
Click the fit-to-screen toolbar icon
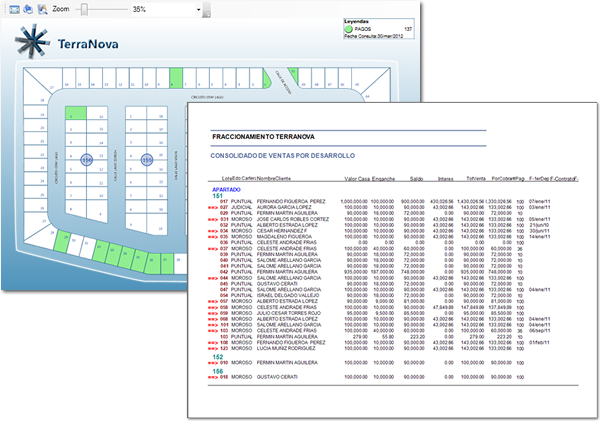(x=15, y=9)
